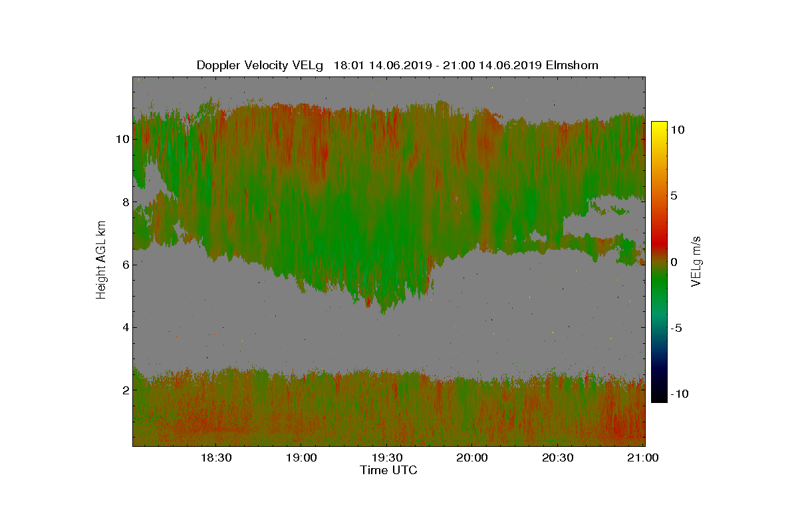Click the 19:30 time tick label

pos(387,458)
